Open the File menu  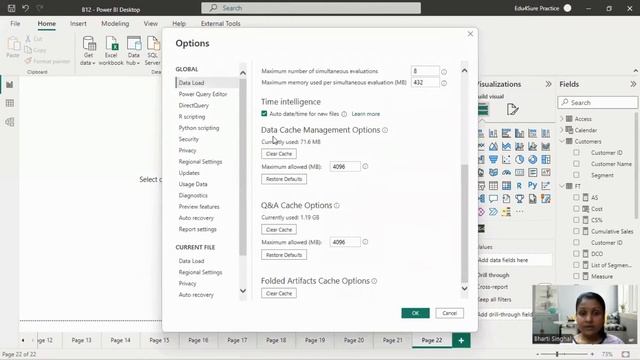15,24
